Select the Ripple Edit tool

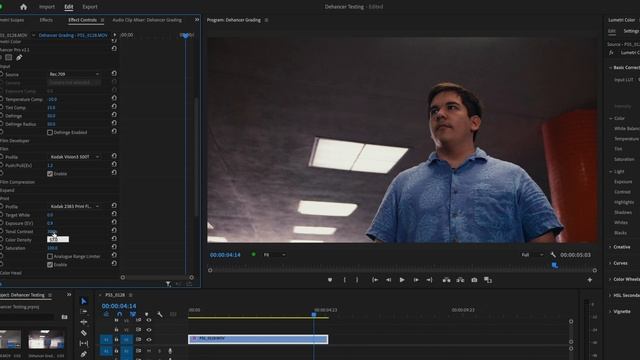coord(84,322)
